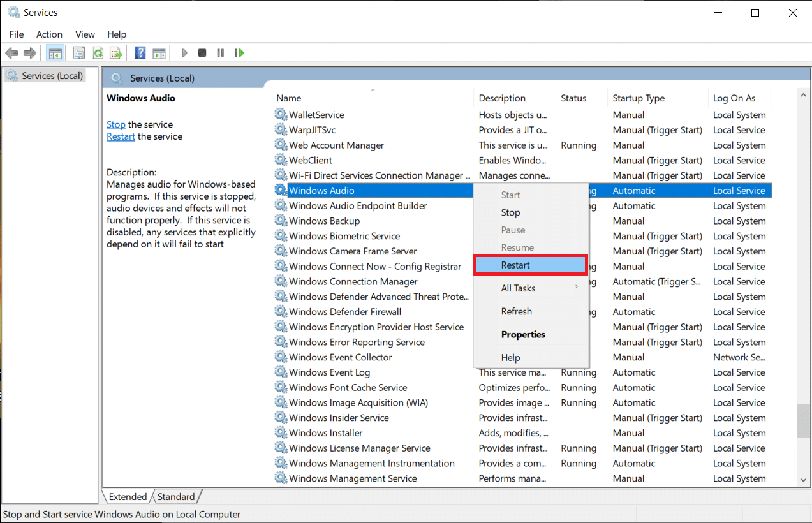Switch to the Standard tab
Viewport: 812px width, 523px height.
click(x=176, y=497)
